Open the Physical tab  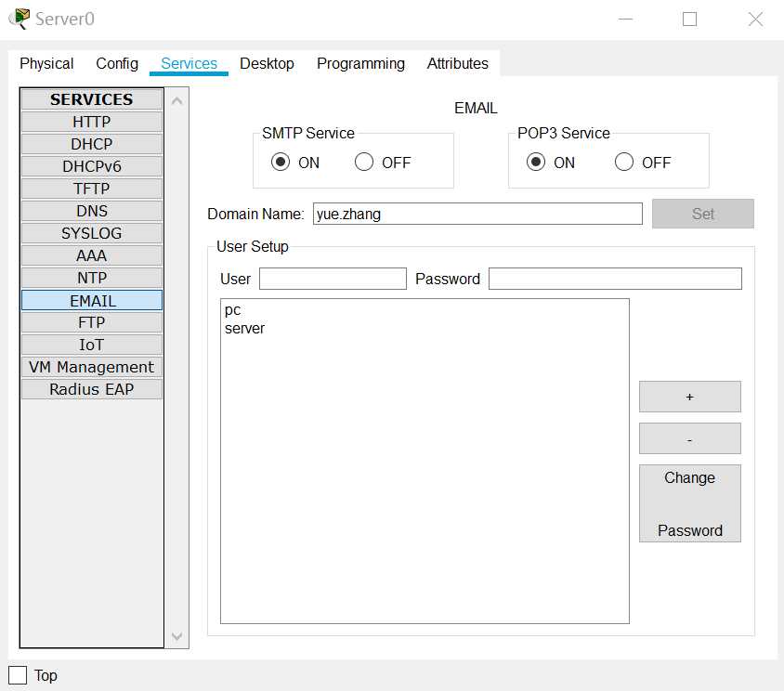[46, 63]
